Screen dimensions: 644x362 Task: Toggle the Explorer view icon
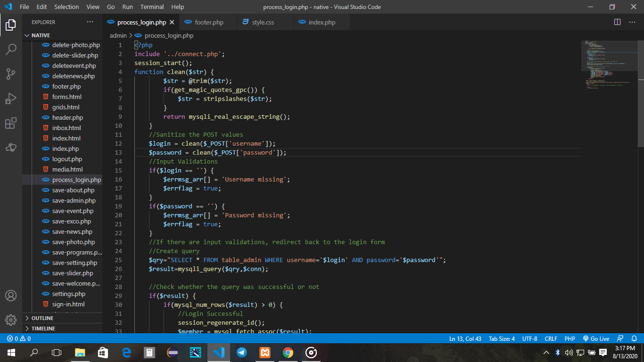(x=11, y=25)
